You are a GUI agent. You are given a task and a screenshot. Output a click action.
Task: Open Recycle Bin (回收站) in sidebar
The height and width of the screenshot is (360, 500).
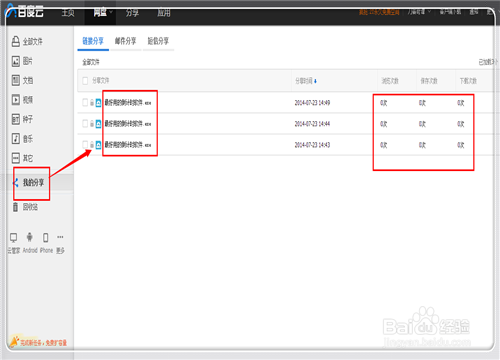click(25, 207)
